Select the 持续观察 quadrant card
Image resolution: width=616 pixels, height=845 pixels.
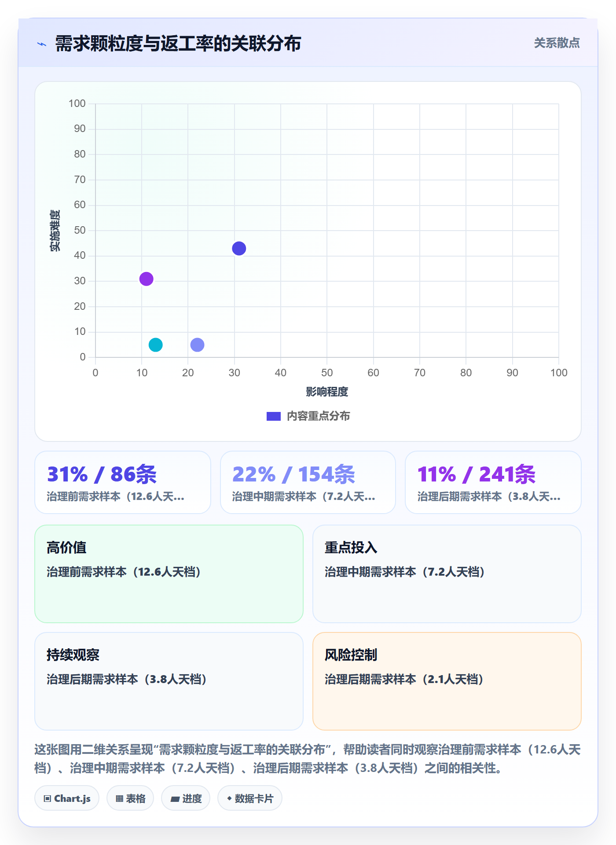pos(169,681)
